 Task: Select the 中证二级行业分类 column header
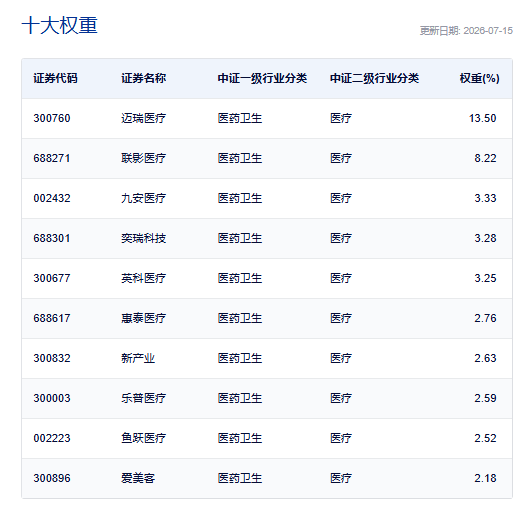[375, 78]
